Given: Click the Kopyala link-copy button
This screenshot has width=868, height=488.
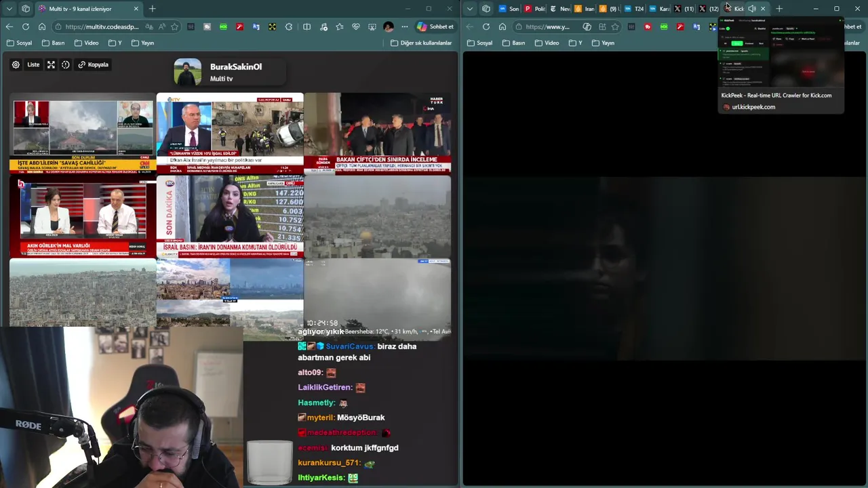Looking at the screenshot, I should (93, 65).
